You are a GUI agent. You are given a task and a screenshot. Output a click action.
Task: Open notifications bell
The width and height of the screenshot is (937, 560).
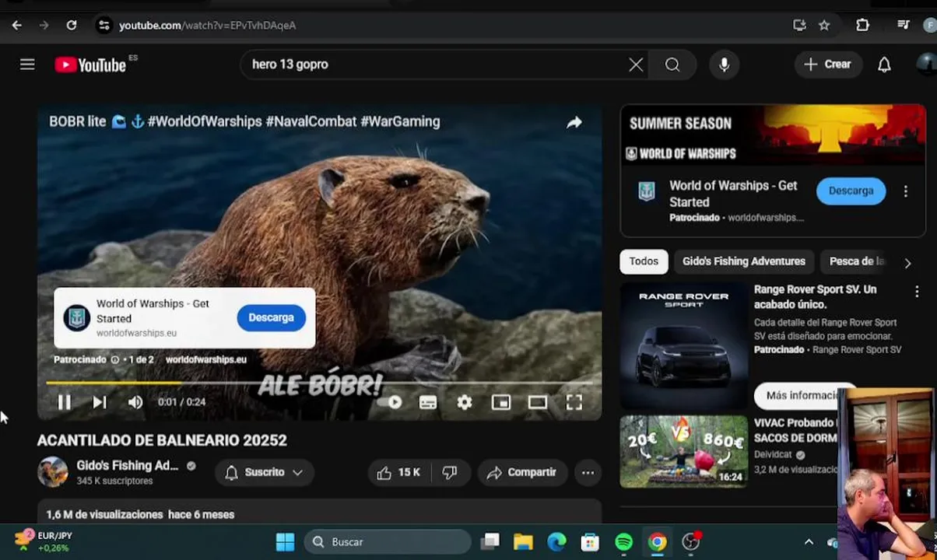point(884,65)
